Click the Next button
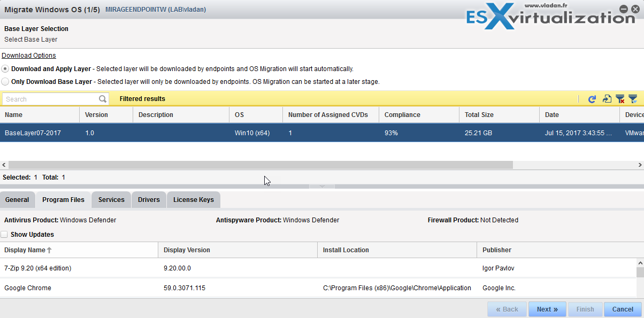Screen dimensions: 644x318 547,309
